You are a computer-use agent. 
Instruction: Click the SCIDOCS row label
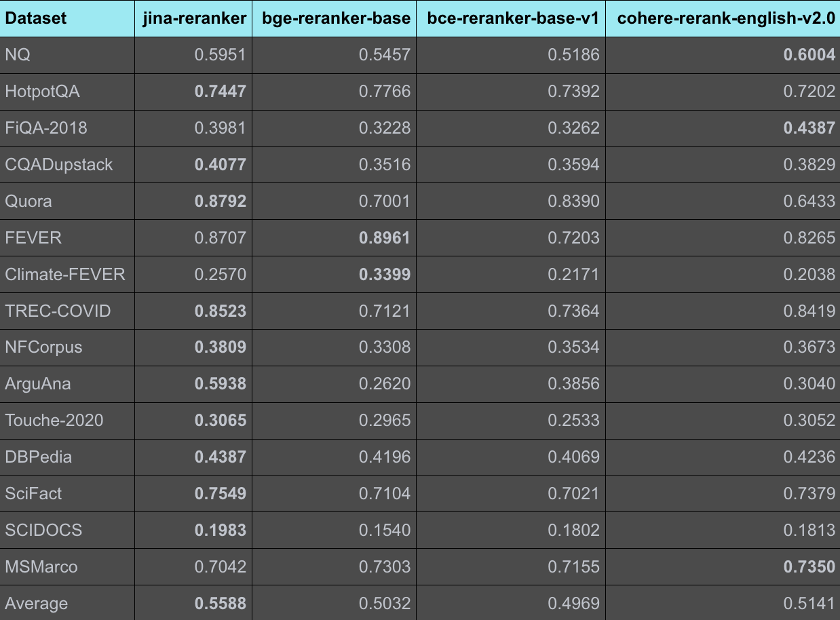tap(43, 530)
